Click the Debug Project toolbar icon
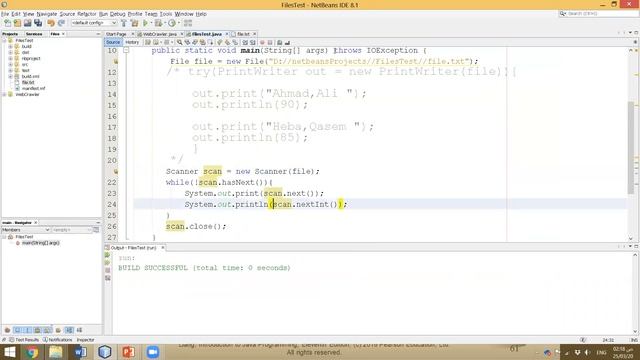Viewport: 640px width, 360px height. coord(158,23)
